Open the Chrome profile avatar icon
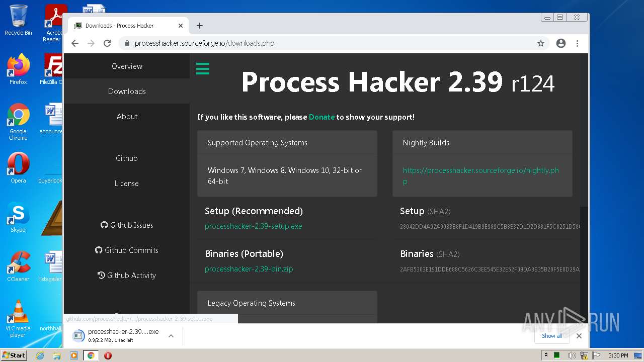This screenshot has width=644, height=362. tap(561, 43)
